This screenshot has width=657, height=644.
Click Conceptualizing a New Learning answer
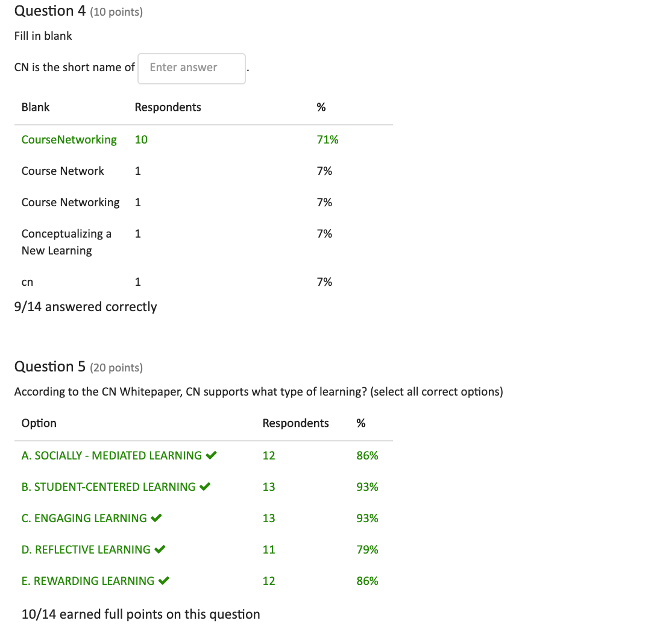pos(67,242)
